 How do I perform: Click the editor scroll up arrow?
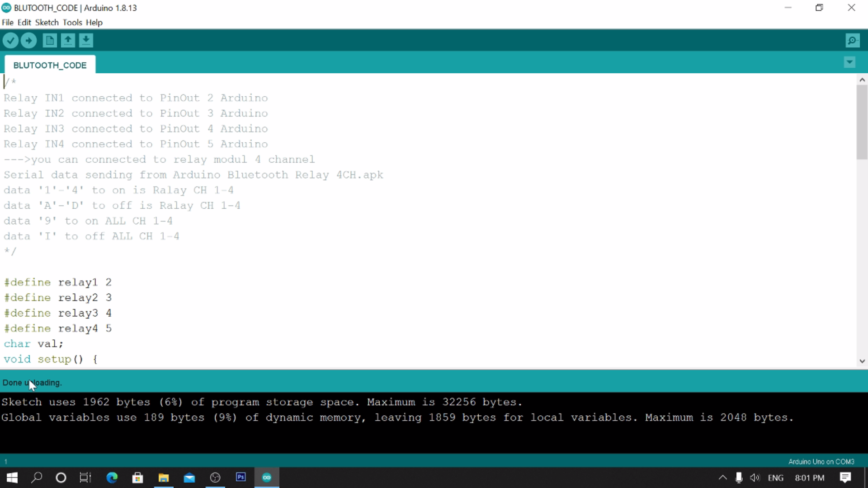tap(862, 80)
